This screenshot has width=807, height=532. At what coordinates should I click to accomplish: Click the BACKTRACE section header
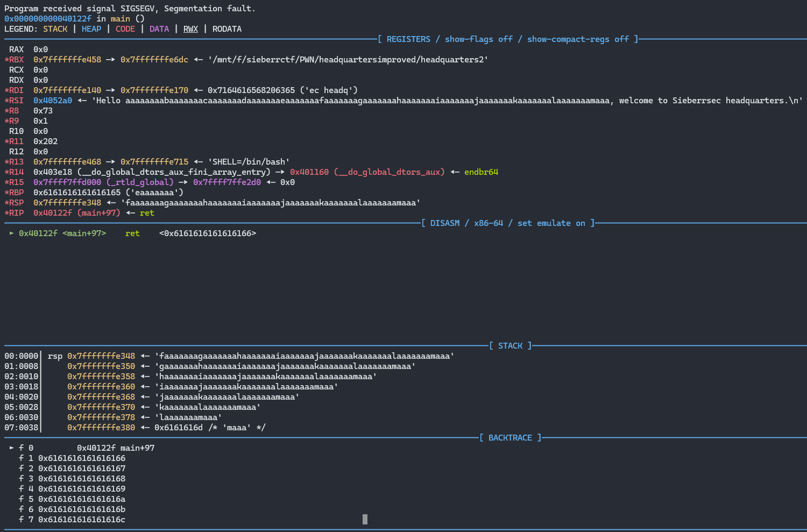[x=509, y=438]
